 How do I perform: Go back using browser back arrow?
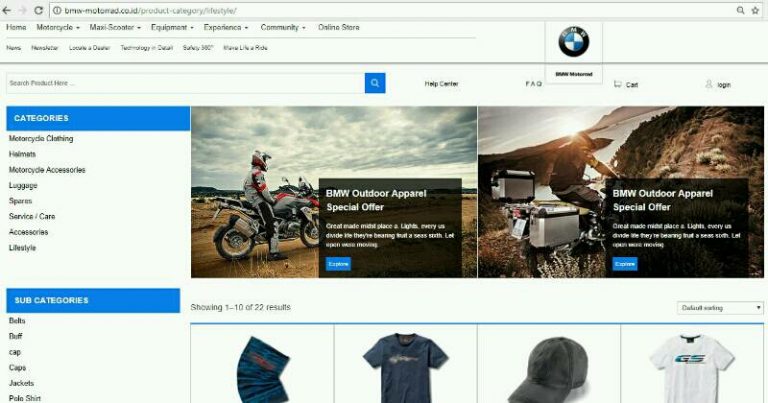coord(8,10)
